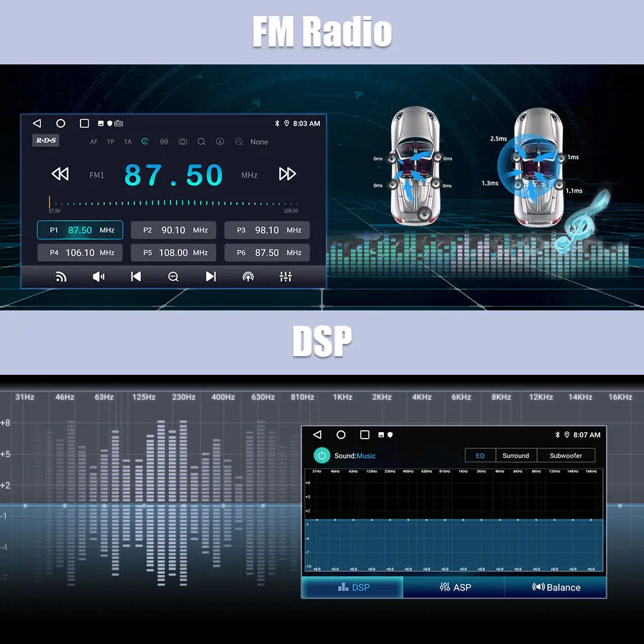The width and height of the screenshot is (644, 644).
Task: Skip to next station icon
Action: point(211,276)
